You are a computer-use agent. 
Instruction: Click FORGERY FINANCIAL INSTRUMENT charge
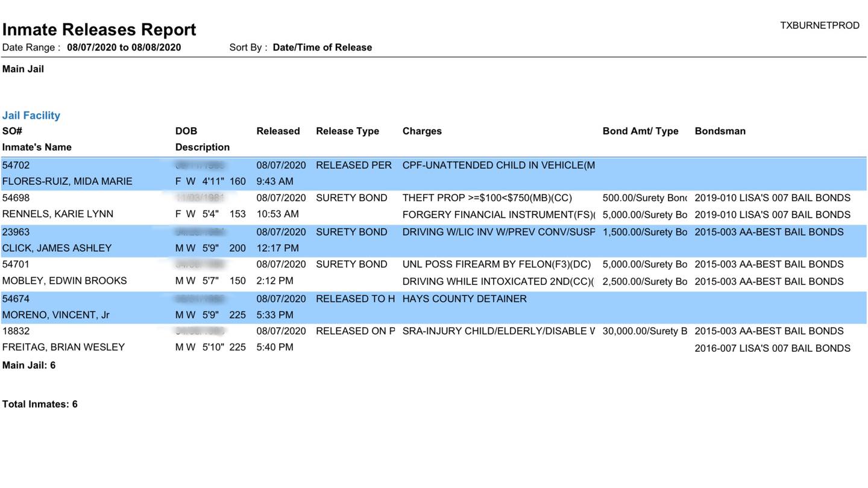[498, 215]
